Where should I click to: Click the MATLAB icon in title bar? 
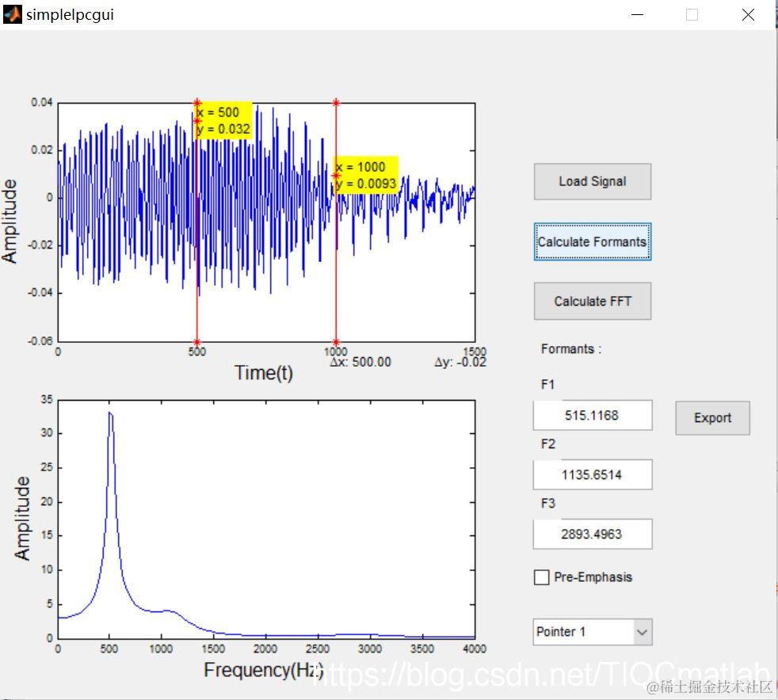[x=13, y=14]
